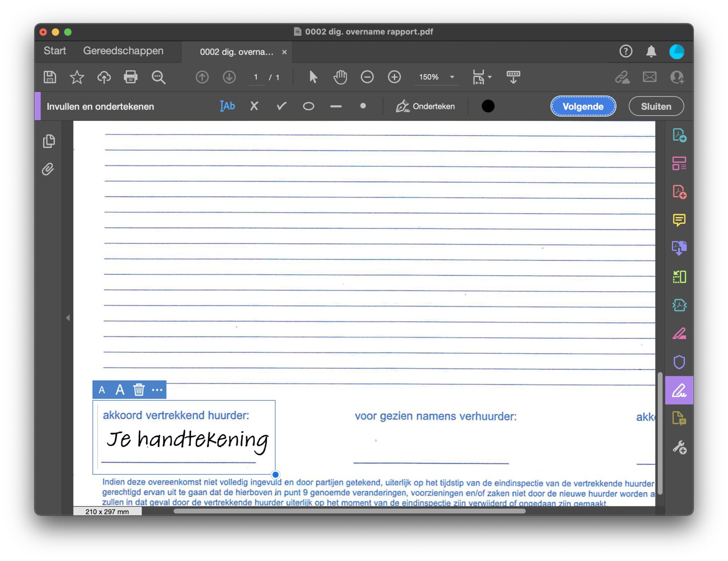The height and width of the screenshot is (561, 728).
Task: Open the Onderteken sign menu
Action: 425,106
